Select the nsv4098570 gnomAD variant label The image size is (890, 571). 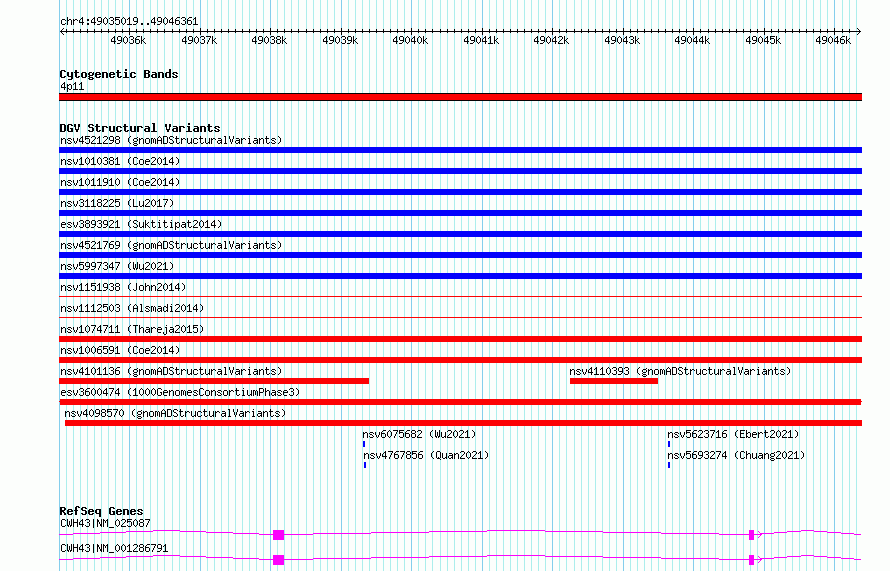pyautogui.click(x=175, y=413)
